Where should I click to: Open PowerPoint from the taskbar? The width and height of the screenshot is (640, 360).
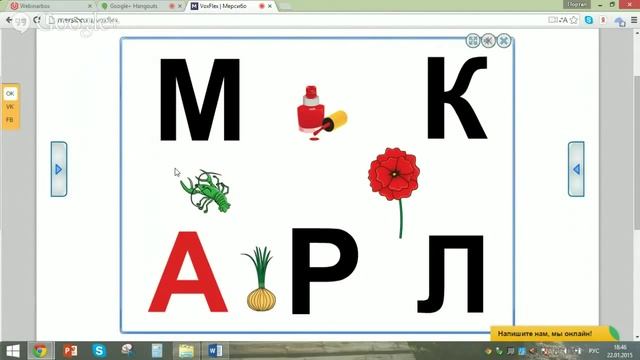70,351
